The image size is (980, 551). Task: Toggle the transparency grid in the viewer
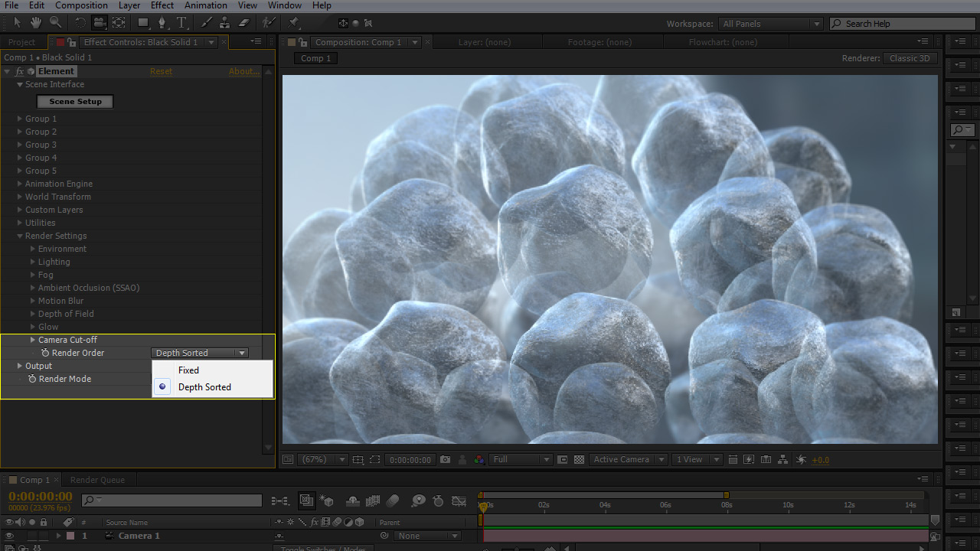pyautogui.click(x=579, y=459)
